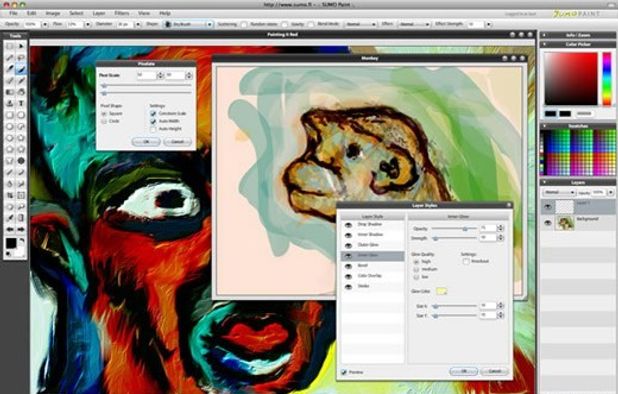Select the Smudge tool
The width and height of the screenshot is (618, 394).
point(21,184)
